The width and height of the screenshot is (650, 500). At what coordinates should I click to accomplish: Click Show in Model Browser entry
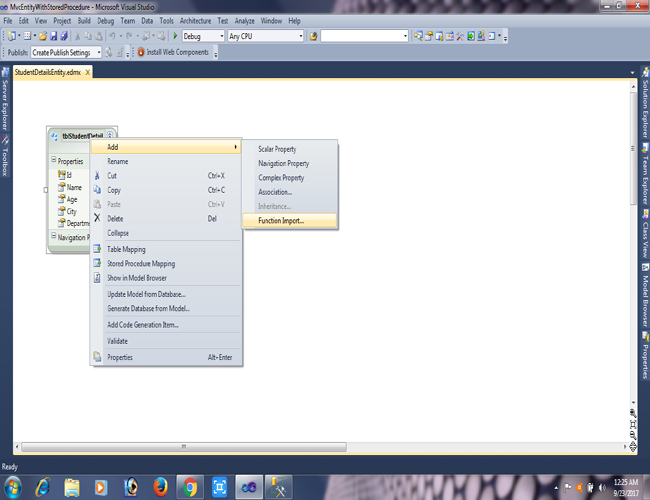point(166,278)
